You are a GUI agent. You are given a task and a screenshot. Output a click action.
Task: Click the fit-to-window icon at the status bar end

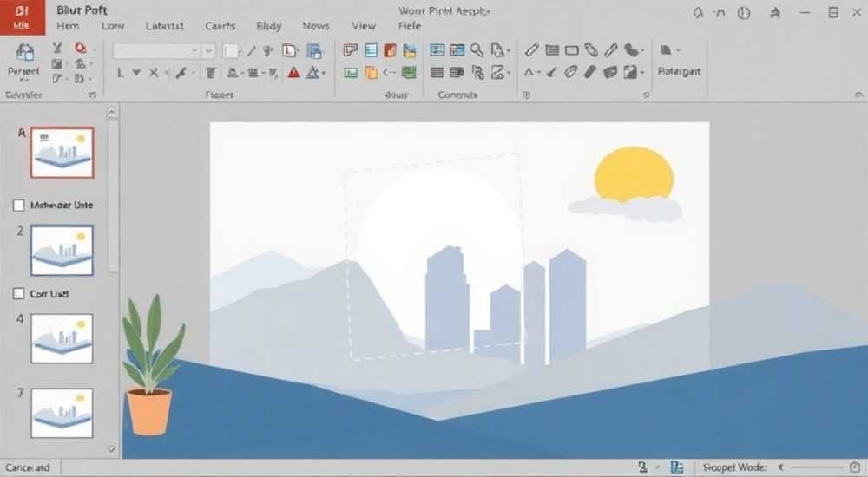855,467
